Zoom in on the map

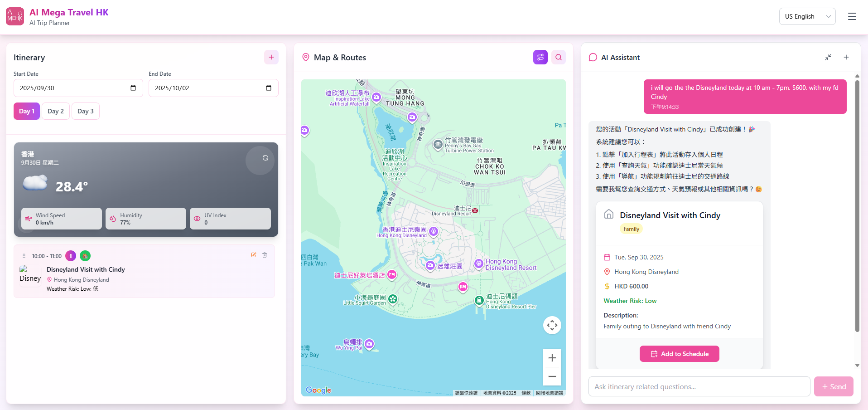click(552, 358)
